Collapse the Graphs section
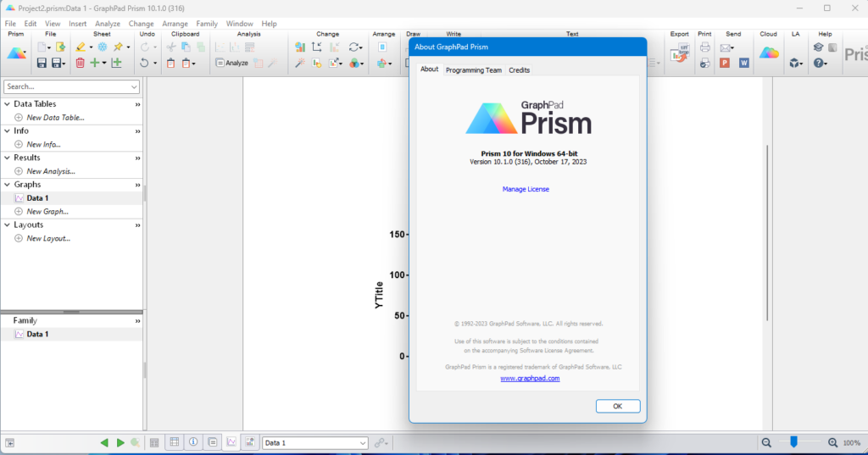The height and width of the screenshot is (455, 868). tap(7, 185)
